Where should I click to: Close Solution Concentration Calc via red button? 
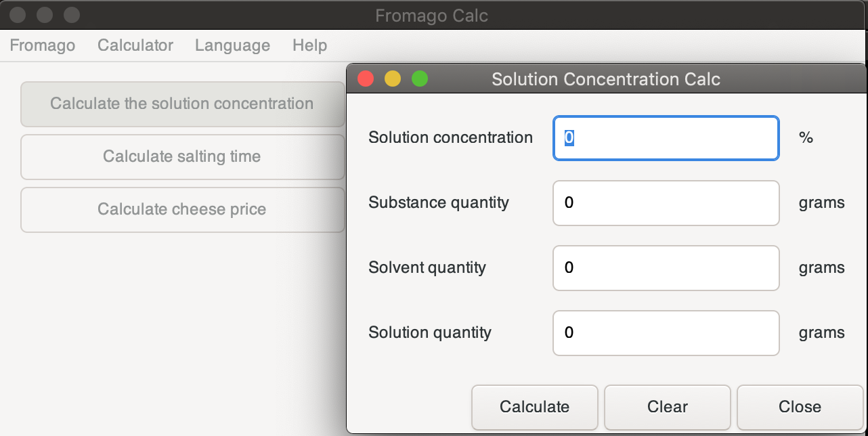[366, 79]
